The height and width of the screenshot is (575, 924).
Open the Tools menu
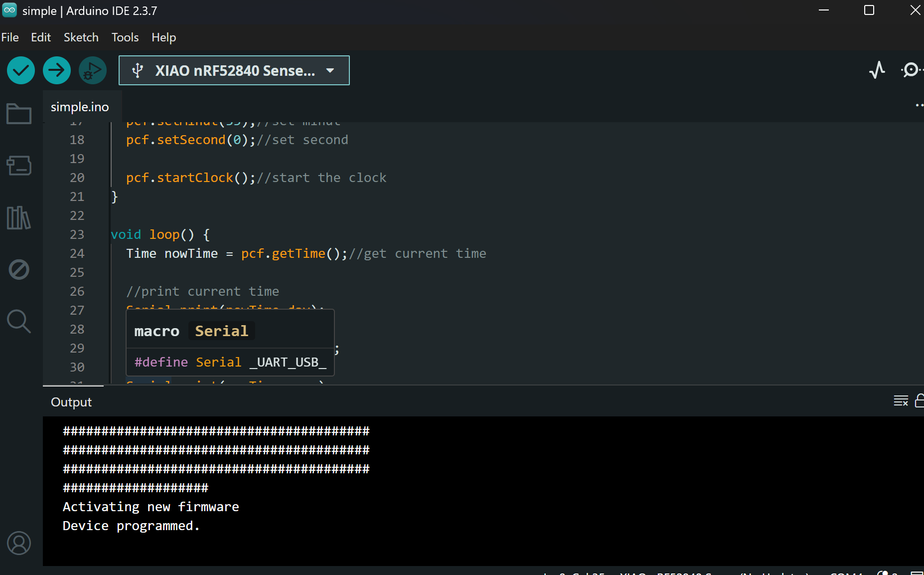point(125,37)
